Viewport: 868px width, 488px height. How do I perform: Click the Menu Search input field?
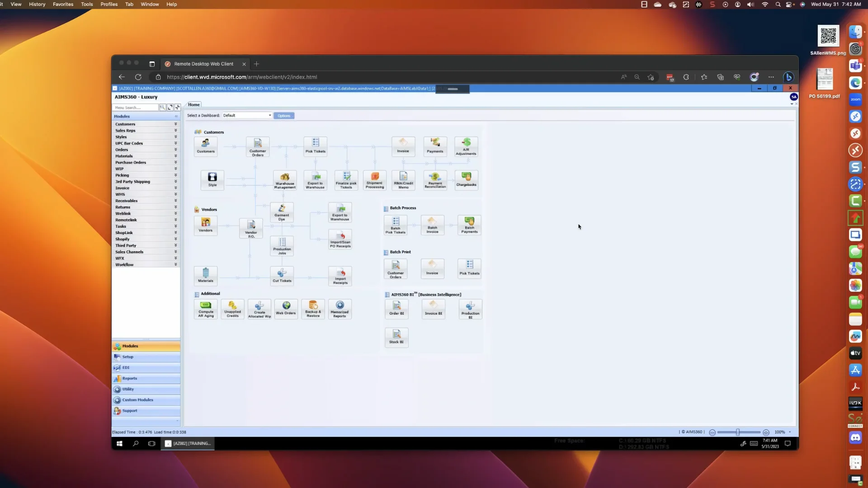click(x=134, y=108)
